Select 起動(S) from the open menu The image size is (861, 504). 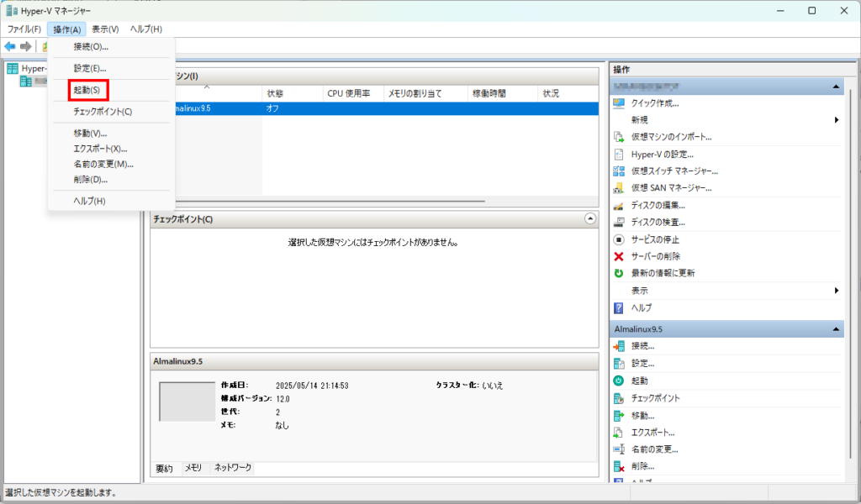(87, 90)
